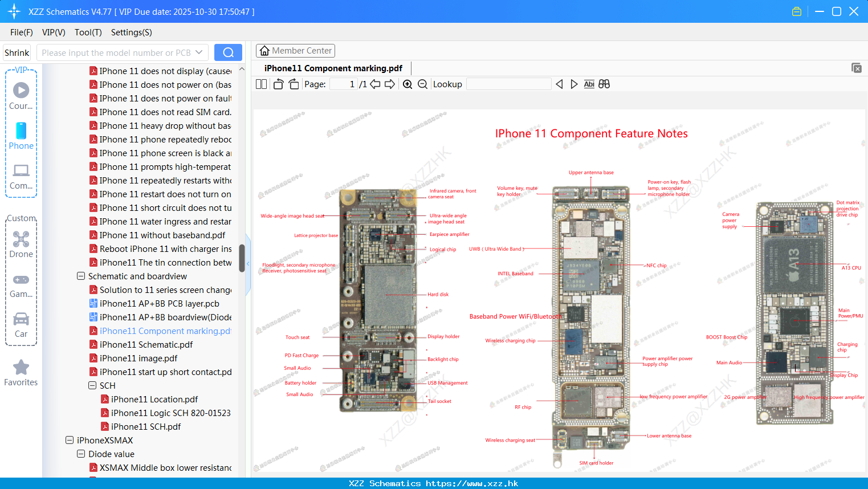Click the binoculars search icon
Viewport: 868px width, 489px height.
click(604, 84)
